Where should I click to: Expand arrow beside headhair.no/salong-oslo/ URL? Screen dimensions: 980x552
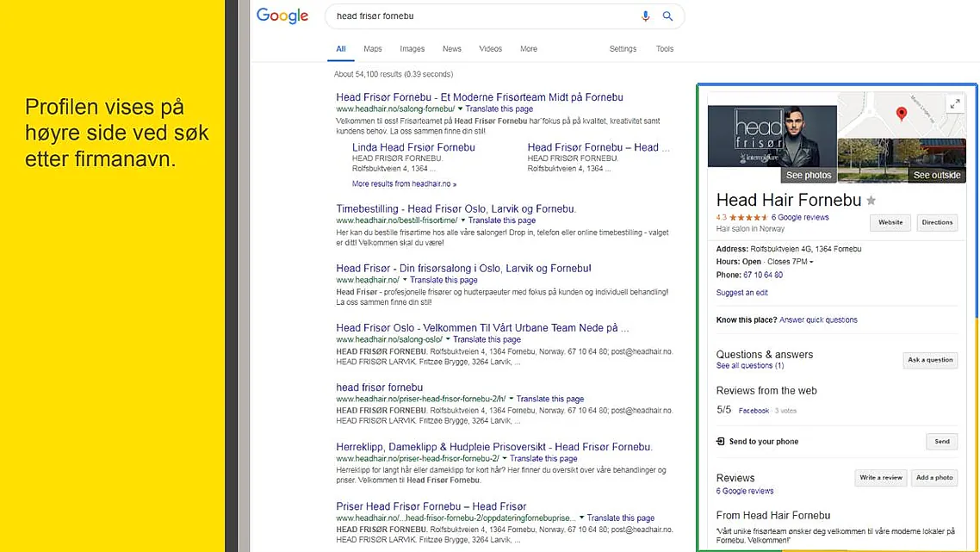(x=448, y=338)
